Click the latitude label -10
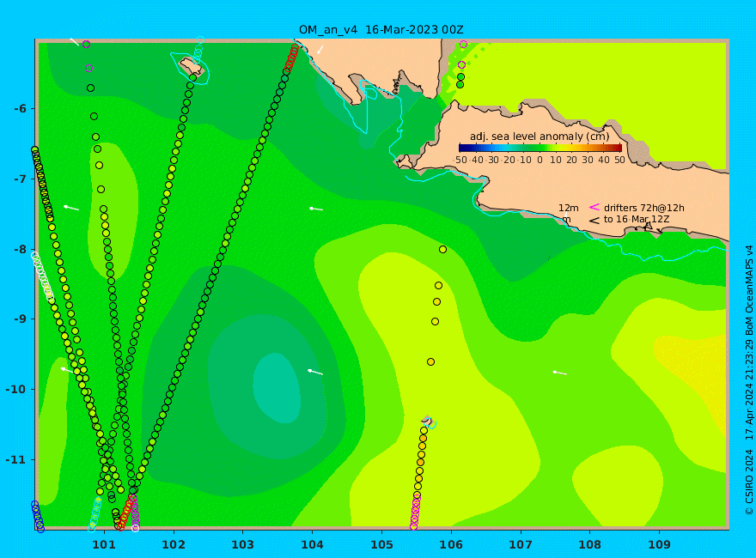 17,390
